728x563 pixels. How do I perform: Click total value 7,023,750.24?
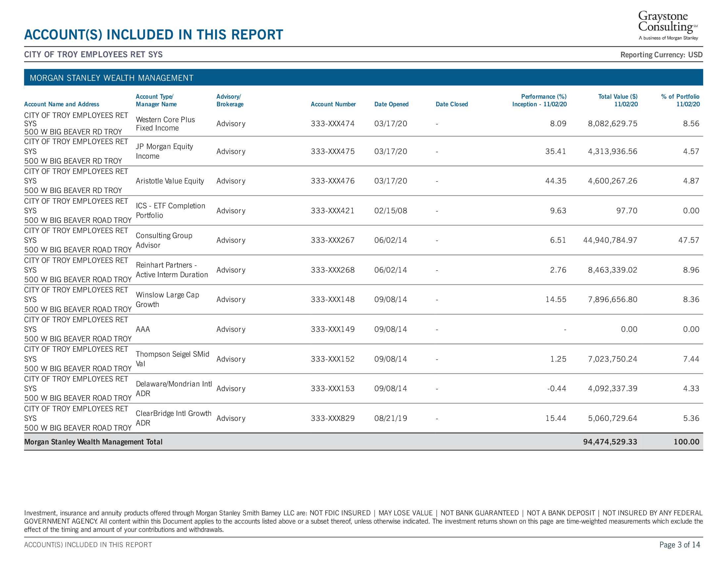click(613, 359)
